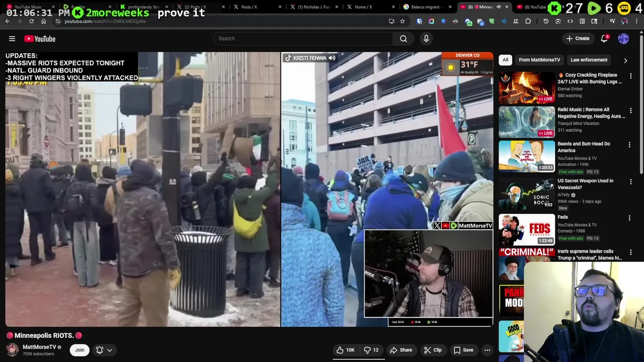This screenshot has height=362, width=644.
Task: Reload the current page
Action: [31, 21]
